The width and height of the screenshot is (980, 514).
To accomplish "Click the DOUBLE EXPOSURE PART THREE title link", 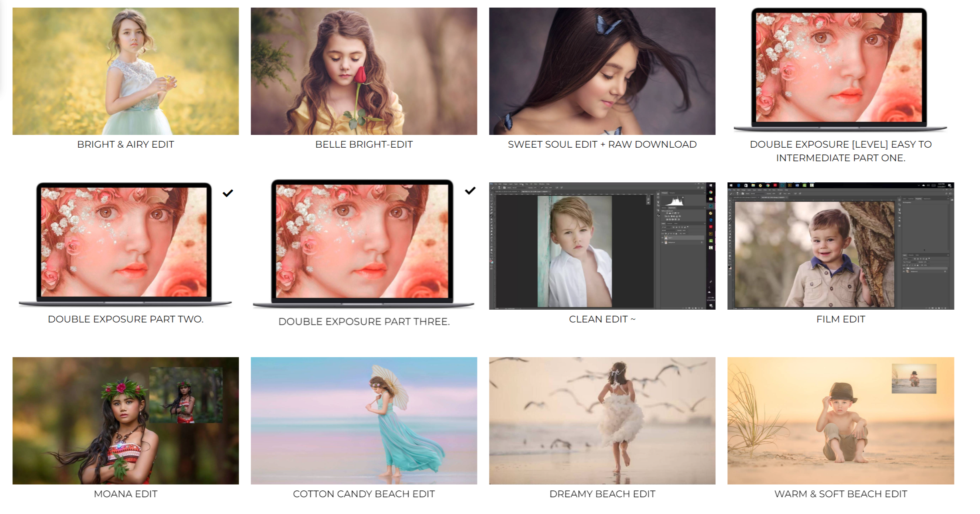I will [364, 322].
